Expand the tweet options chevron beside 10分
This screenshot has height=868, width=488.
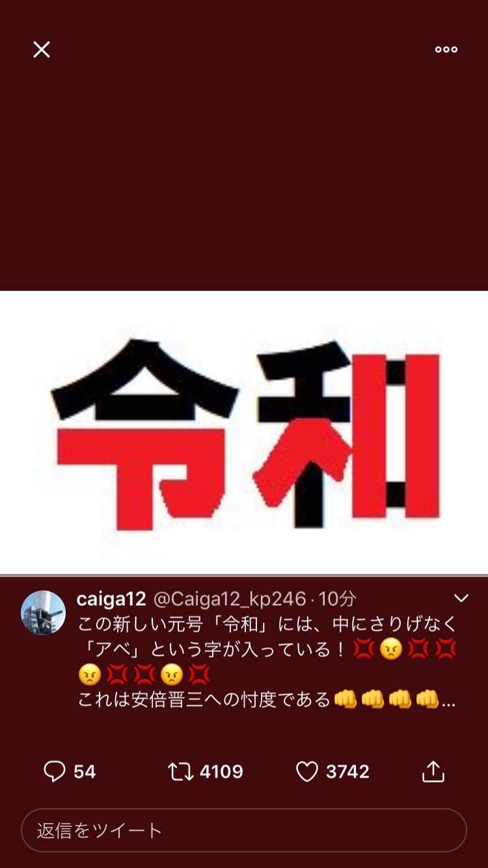tap(461, 598)
